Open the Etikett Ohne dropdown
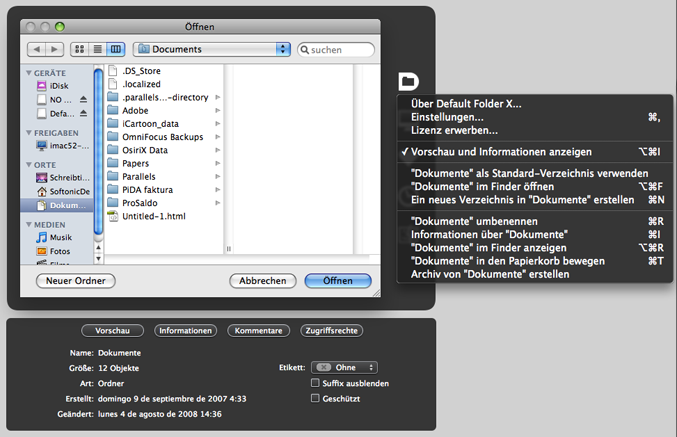Image resolution: width=677 pixels, height=437 pixels. (x=345, y=367)
